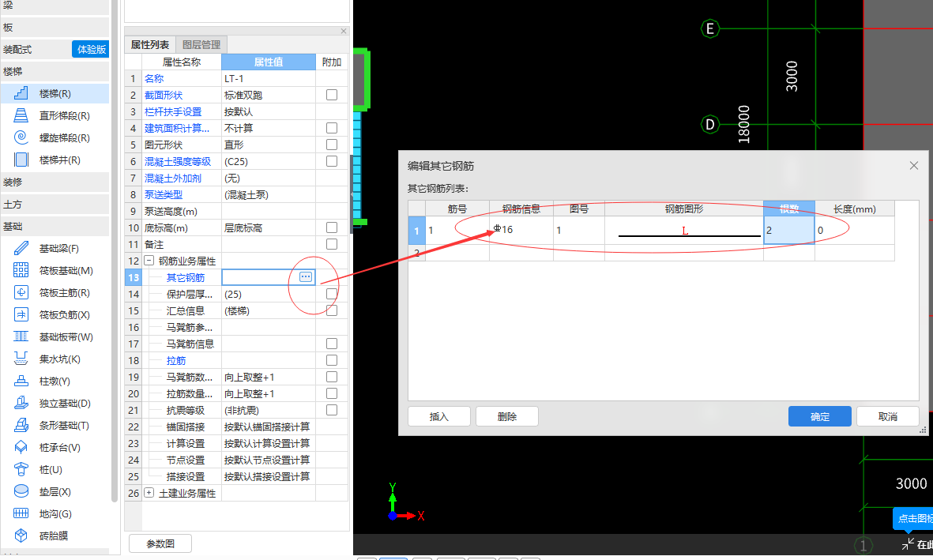933x560 pixels.
Task: Toggle the 抗震等级 附加 checkbox
Action: pyautogui.click(x=332, y=410)
